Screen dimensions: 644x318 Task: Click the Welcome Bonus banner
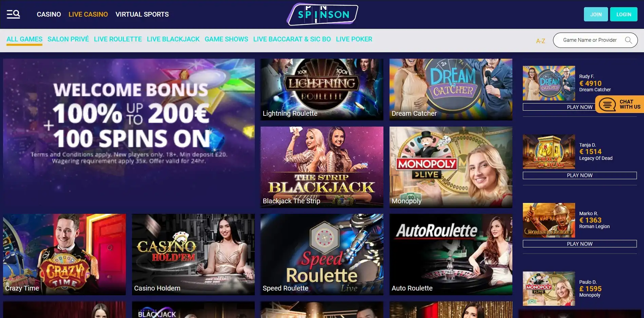pyautogui.click(x=129, y=133)
